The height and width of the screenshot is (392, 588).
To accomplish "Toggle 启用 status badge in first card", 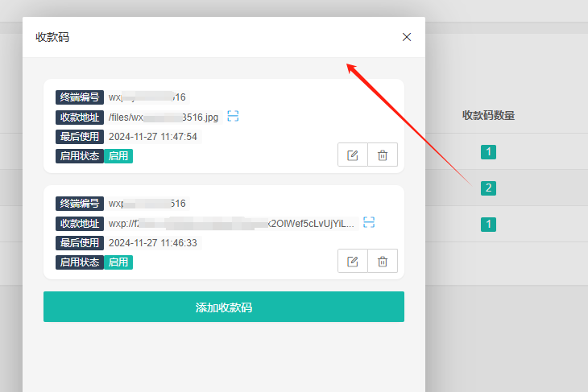I will click(118, 156).
